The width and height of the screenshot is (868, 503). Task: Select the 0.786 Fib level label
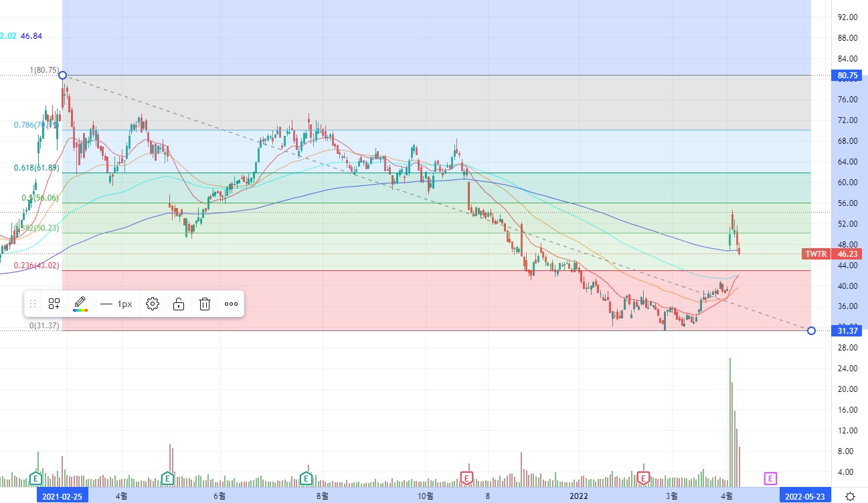[x=37, y=124]
